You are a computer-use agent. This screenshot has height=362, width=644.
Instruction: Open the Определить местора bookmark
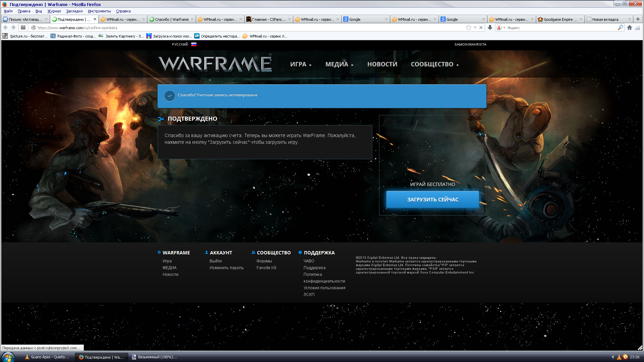click(217, 36)
